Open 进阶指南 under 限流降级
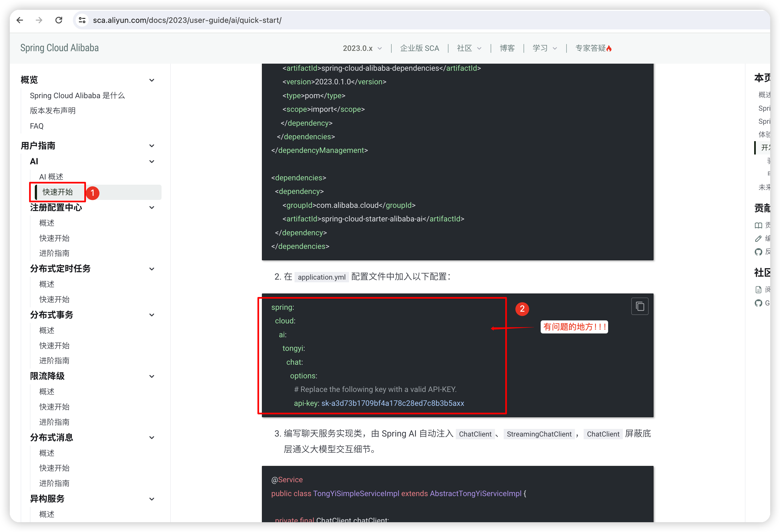Viewport: 780px width, 532px height. pos(54,422)
